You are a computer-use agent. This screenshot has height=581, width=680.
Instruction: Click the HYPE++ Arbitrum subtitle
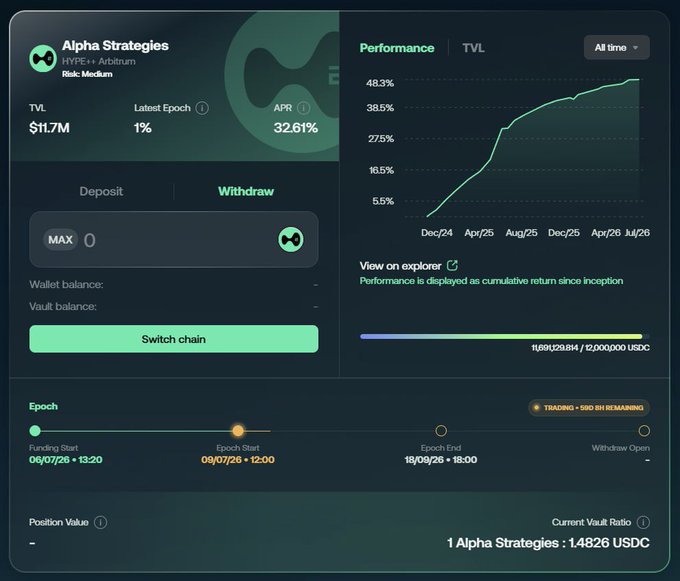tap(99, 62)
